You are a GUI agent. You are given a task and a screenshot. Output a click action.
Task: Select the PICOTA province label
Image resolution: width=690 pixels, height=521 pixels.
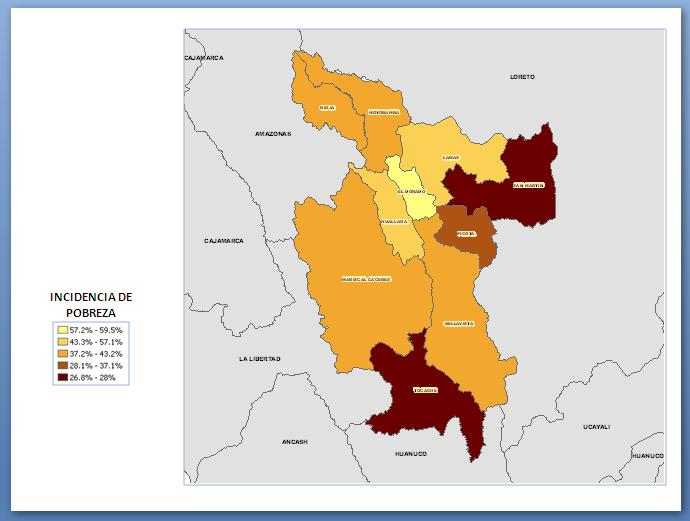(466, 233)
